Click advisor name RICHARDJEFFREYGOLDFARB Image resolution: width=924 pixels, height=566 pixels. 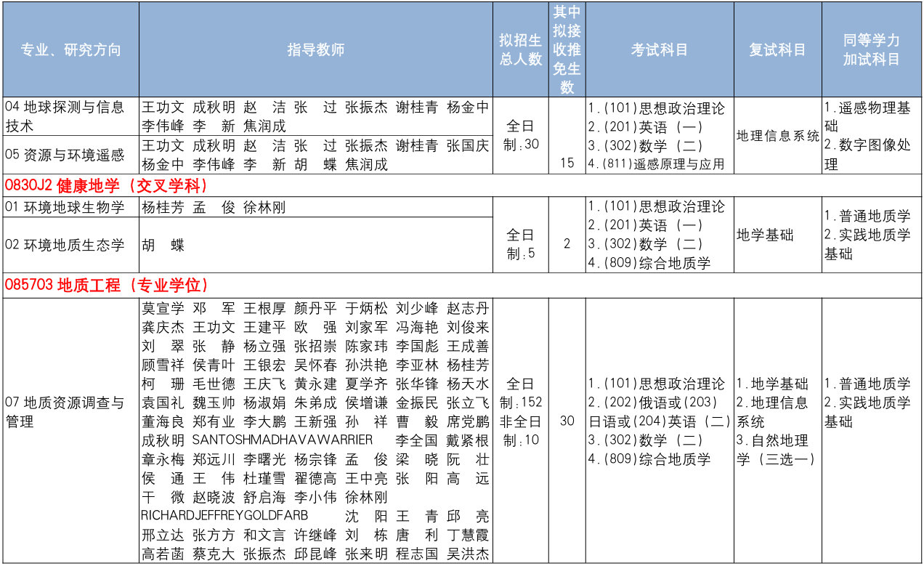click(x=225, y=516)
